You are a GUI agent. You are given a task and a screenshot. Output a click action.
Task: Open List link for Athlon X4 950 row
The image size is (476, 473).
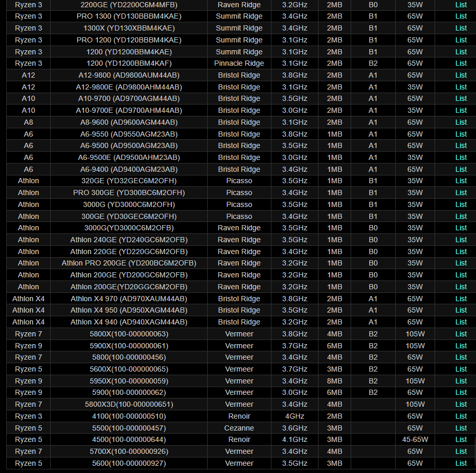(x=461, y=310)
